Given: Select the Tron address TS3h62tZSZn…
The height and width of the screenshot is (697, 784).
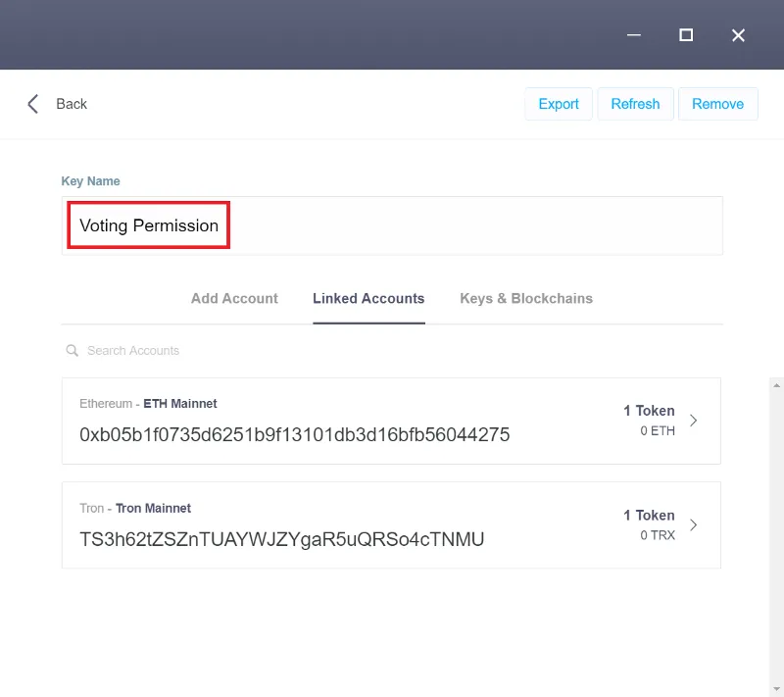Looking at the screenshot, I should 282,539.
